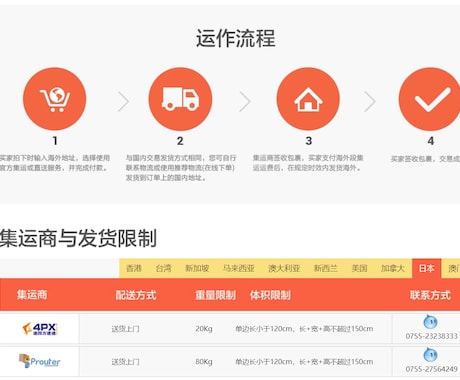460x380 pixels.
Task: Open the Prouter row's blue chat contact icon
Action: tap(430, 355)
